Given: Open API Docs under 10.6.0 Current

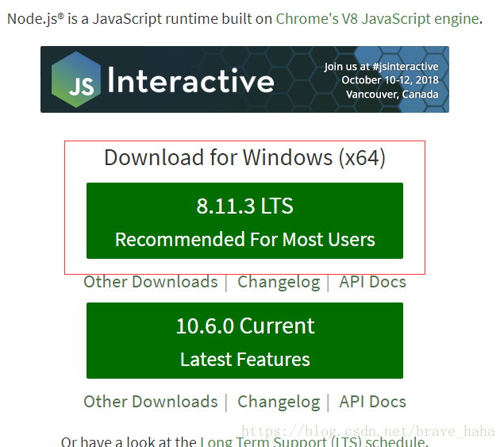Looking at the screenshot, I should coord(372,402).
